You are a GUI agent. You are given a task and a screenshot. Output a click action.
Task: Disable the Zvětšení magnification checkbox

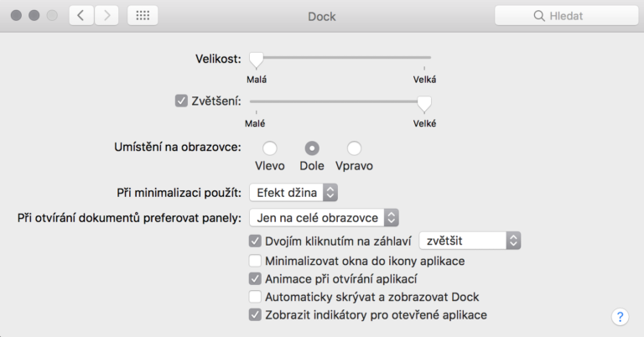[180, 101]
